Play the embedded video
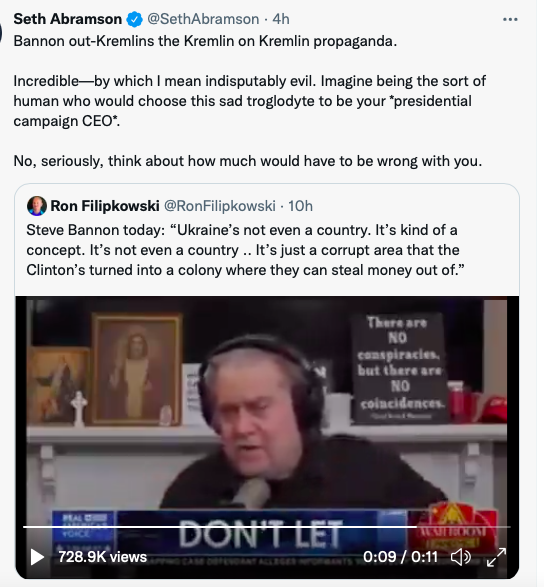This screenshot has height=587, width=544. (x=37, y=557)
